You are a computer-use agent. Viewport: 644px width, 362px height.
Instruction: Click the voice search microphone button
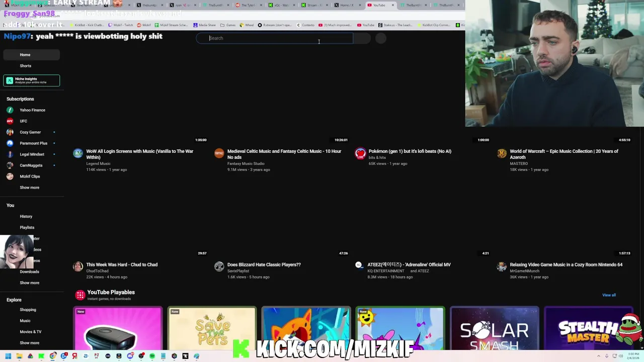381,38
